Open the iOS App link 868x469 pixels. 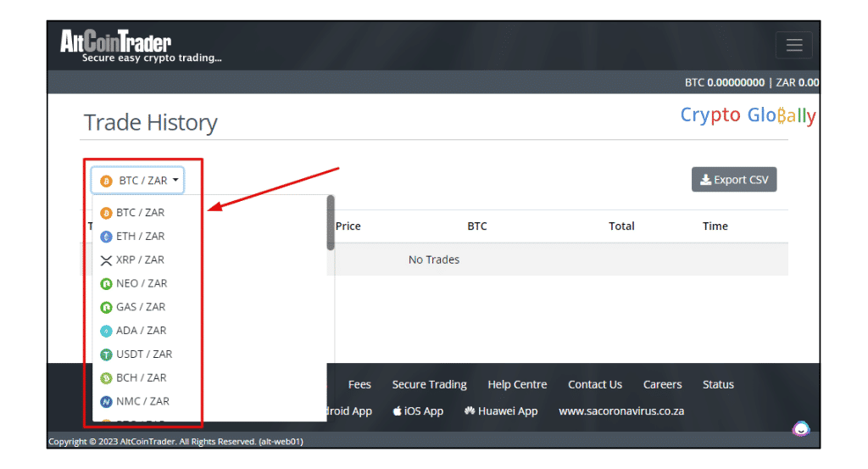418,410
